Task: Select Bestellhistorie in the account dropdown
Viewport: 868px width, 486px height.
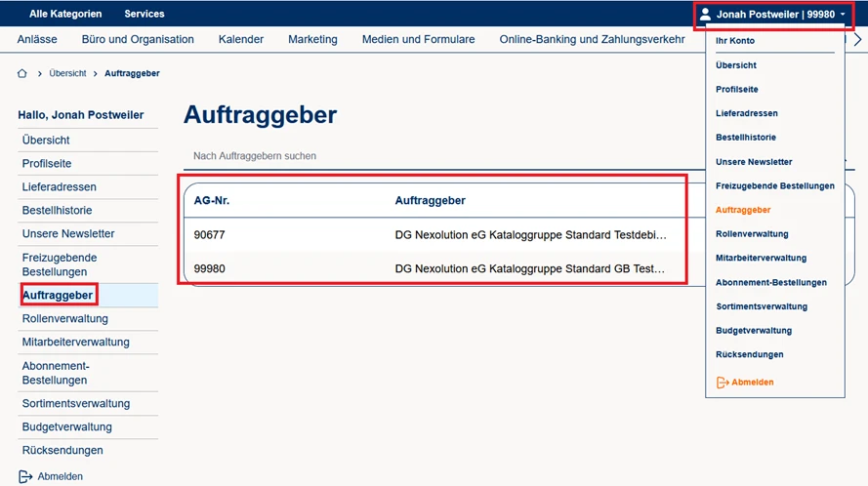Action: click(x=746, y=138)
